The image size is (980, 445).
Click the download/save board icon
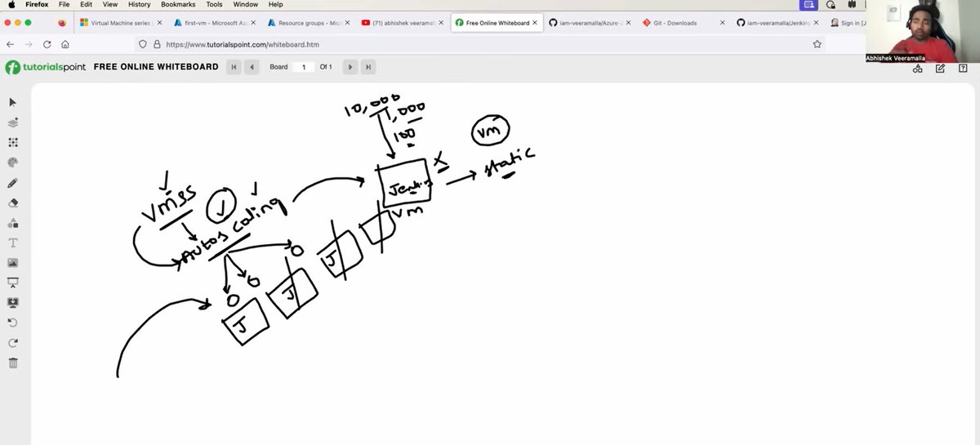[13, 302]
